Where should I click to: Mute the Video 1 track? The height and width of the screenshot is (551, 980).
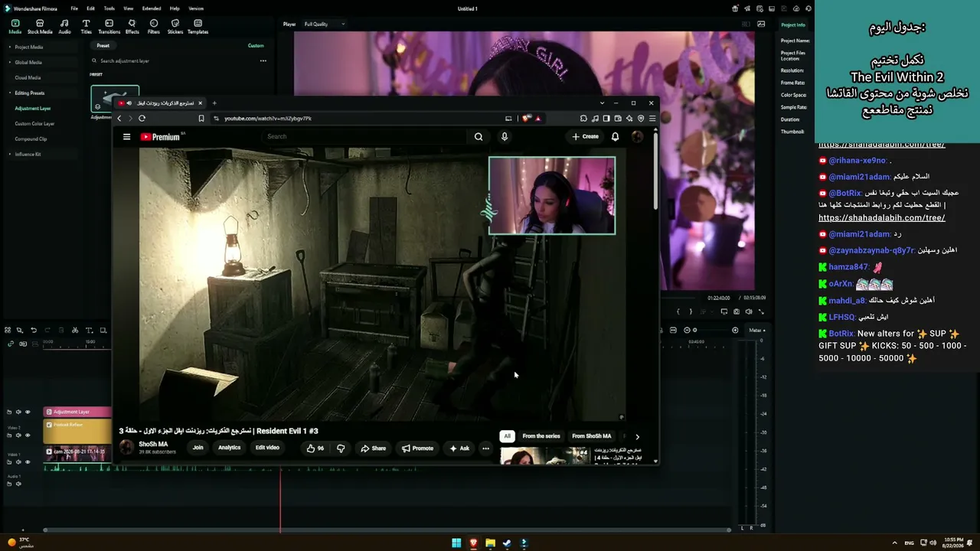18,462
